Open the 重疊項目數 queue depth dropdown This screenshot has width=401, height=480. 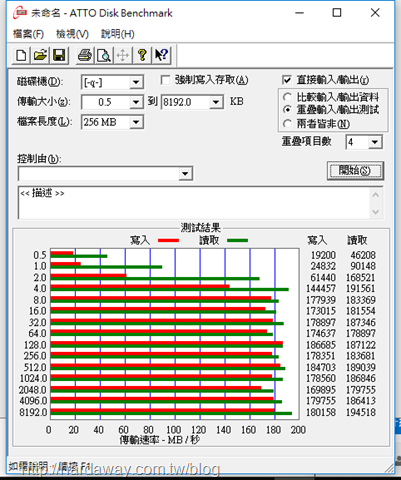pos(375,142)
